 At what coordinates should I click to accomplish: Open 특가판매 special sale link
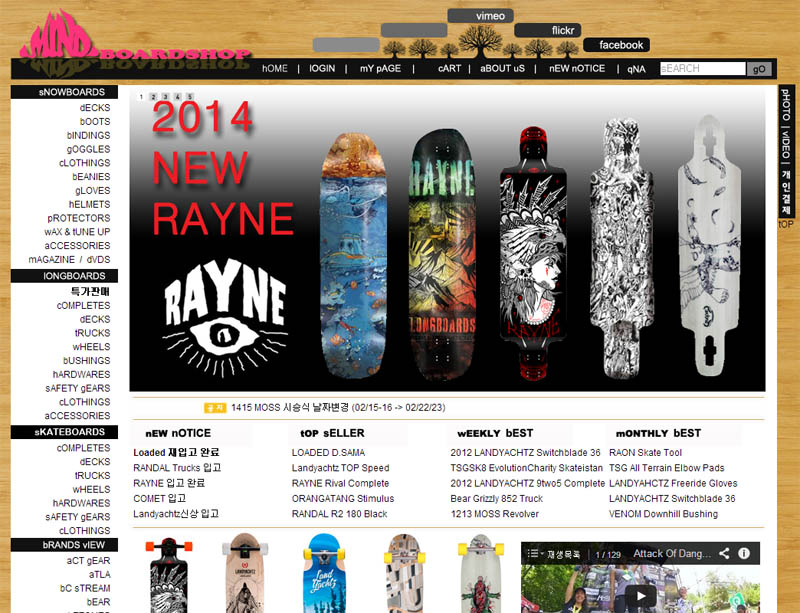click(90, 291)
